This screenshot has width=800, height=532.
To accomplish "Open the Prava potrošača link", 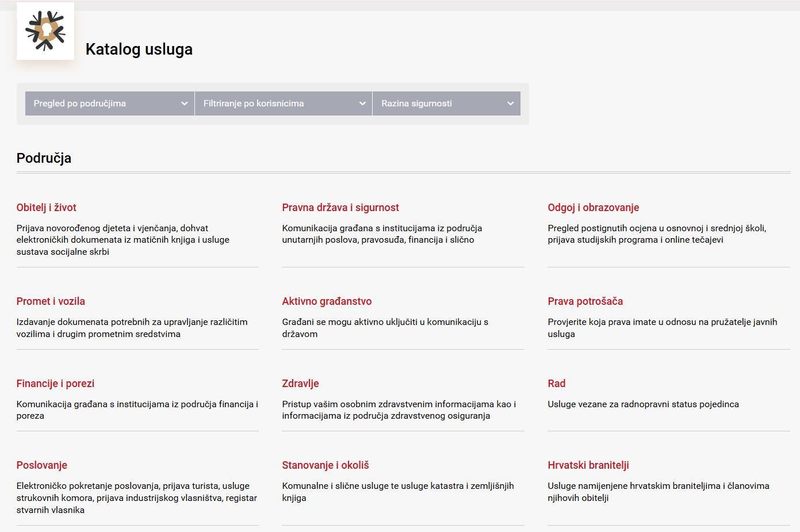I will (x=585, y=301).
